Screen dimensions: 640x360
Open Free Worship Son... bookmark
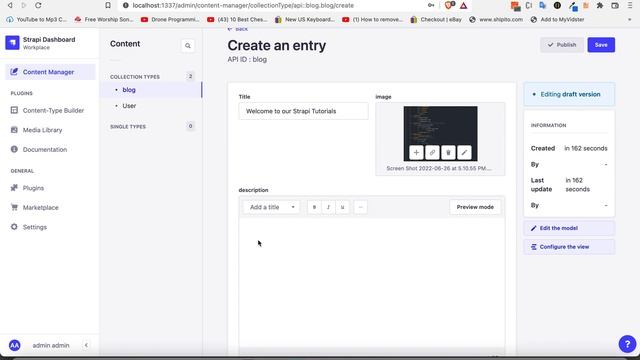(x=104, y=19)
